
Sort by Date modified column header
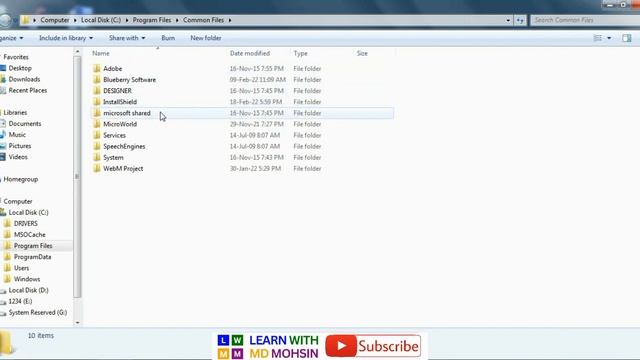click(250, 53)
